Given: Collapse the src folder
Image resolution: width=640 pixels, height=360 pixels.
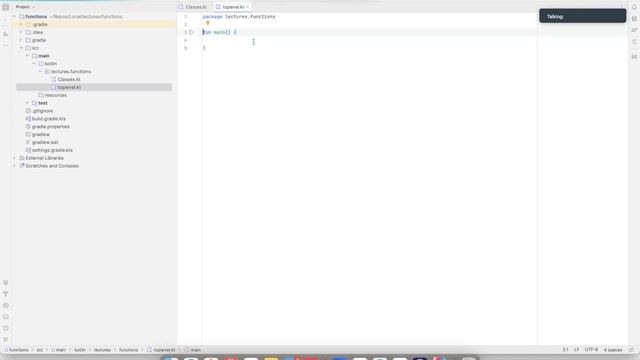Looking at the screenshot, I should tap(21, 48).
